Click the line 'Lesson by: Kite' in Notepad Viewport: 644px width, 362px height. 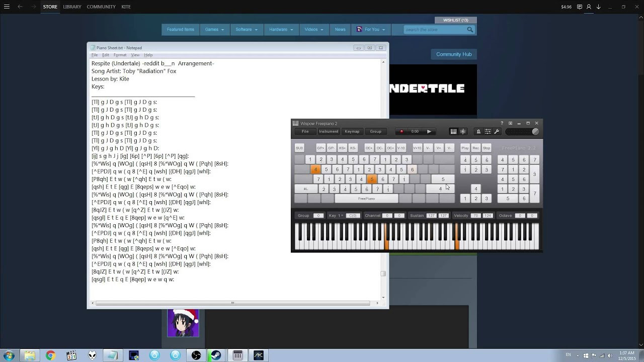pos(110,79)
